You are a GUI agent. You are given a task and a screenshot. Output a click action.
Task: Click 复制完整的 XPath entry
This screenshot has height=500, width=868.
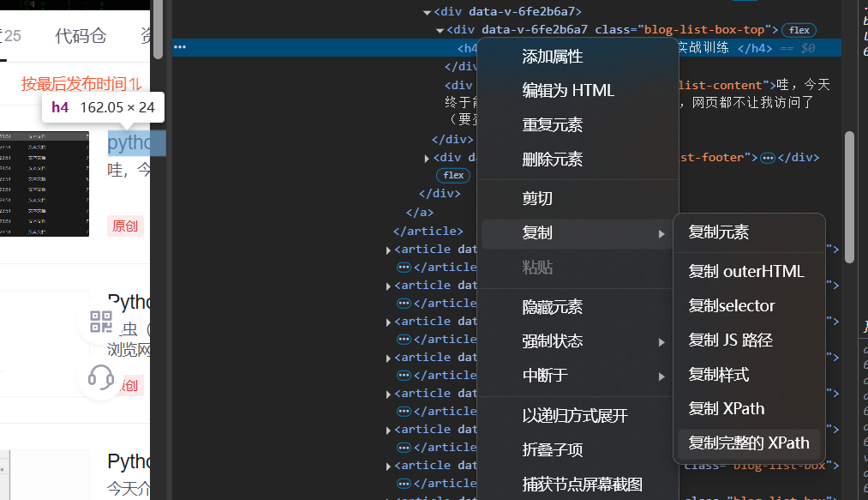coord(749,443)
